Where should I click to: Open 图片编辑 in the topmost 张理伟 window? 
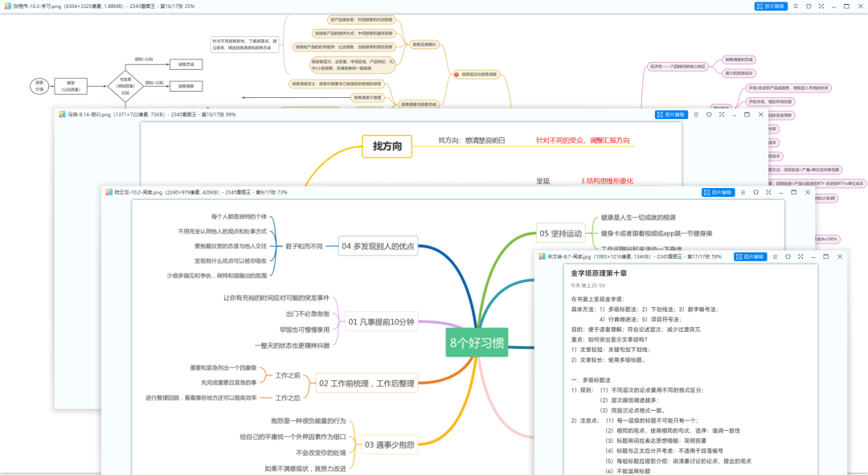click(x=771, y=6)
